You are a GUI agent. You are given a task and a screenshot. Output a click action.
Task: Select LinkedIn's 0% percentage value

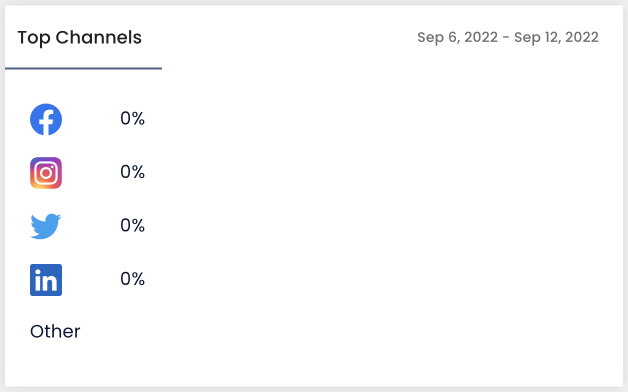133,279
